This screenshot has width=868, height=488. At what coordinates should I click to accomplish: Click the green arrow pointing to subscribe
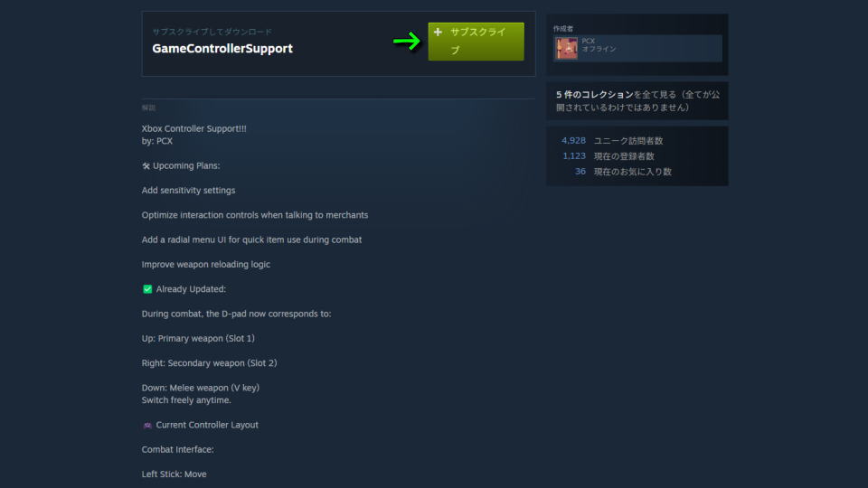407,41
